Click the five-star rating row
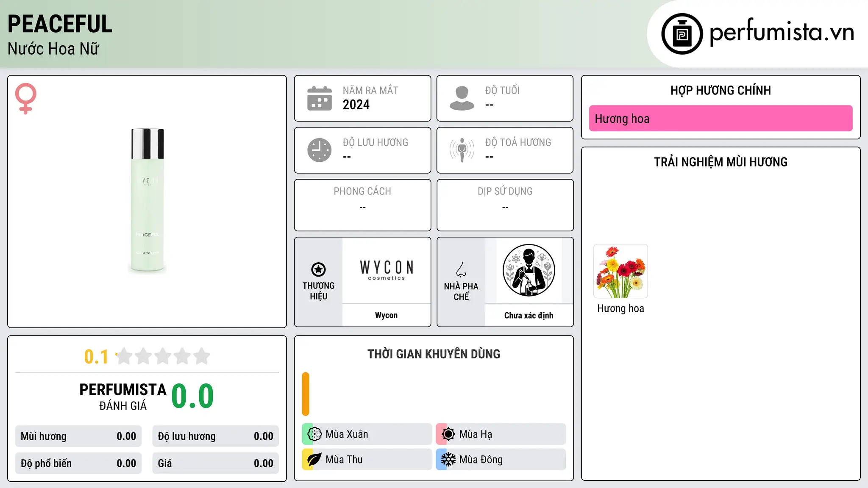The height and width of the screenshot is (488, 868). coord(163,356)
